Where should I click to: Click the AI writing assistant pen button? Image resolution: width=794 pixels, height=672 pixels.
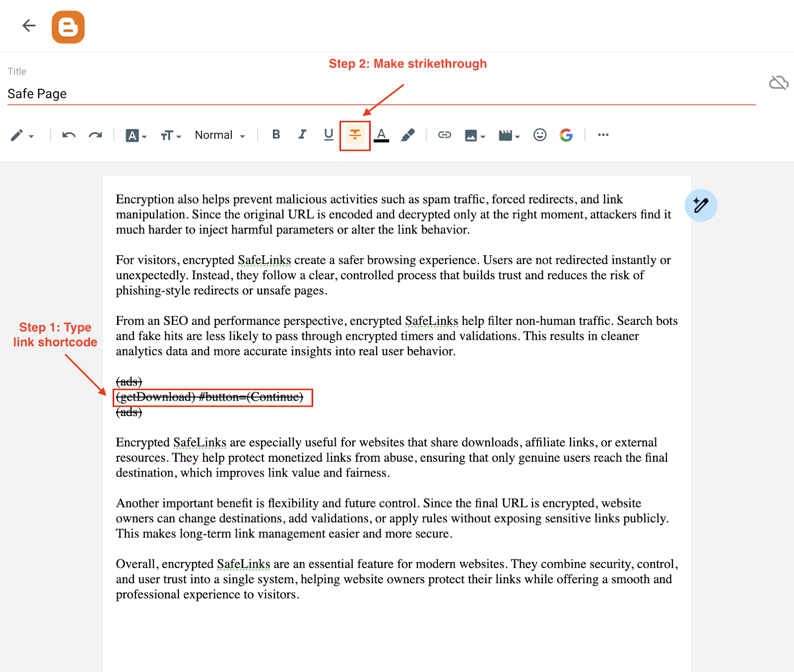click(x=701, y=205)
